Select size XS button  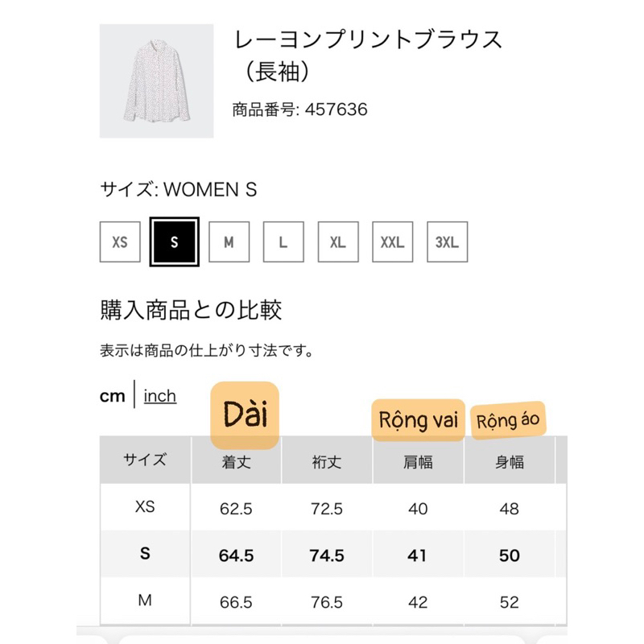tap(120, 242)
